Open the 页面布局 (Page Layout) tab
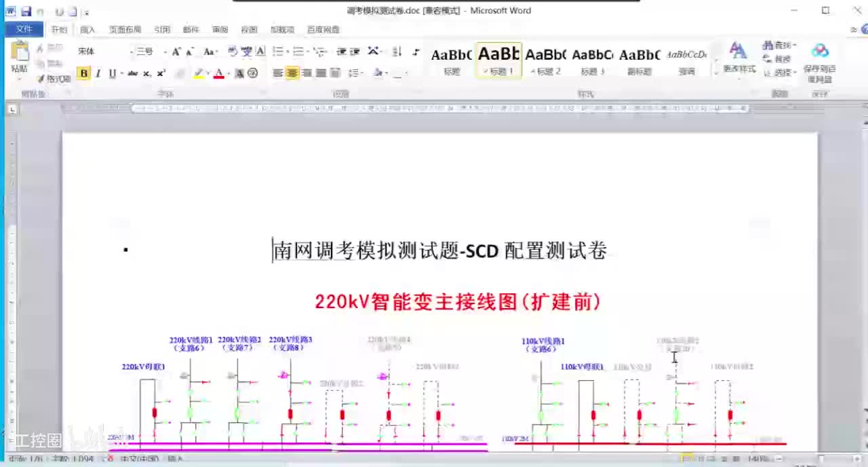 pyautogui.click(x=125, y=30)
